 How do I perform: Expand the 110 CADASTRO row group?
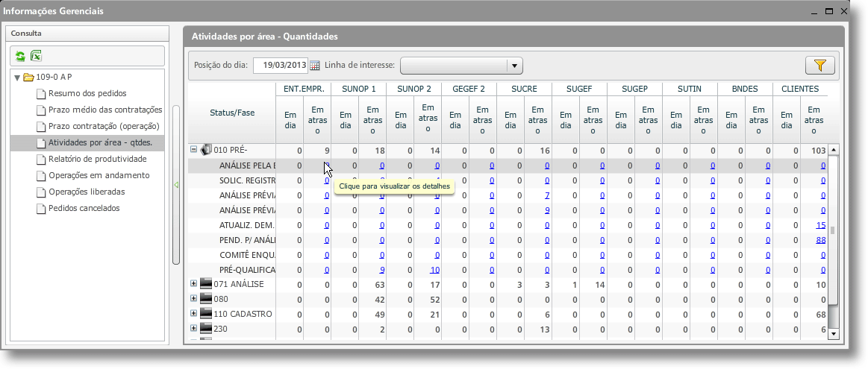click(194, 313)
